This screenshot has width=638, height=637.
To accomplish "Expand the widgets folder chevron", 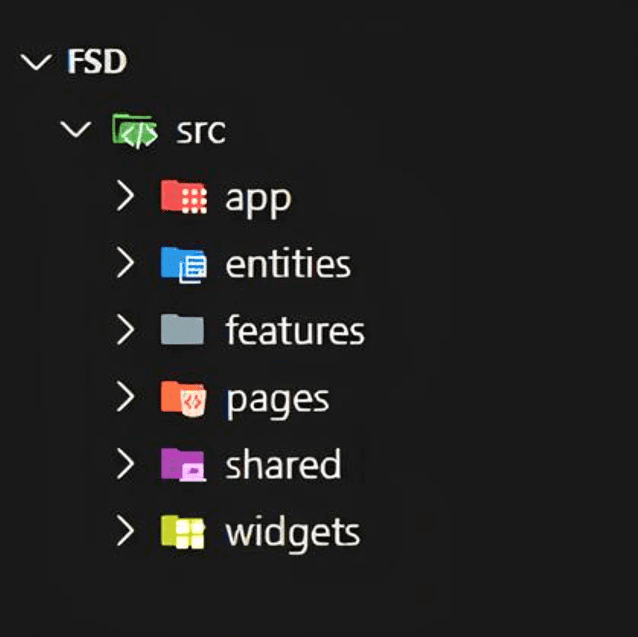I will pos(124,532).
